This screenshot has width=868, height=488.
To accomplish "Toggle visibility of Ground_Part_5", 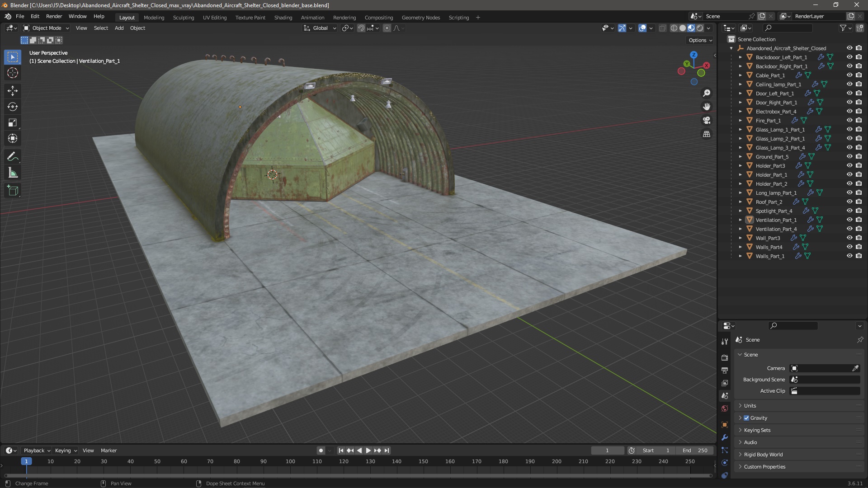I will click(x=849, y=157).
